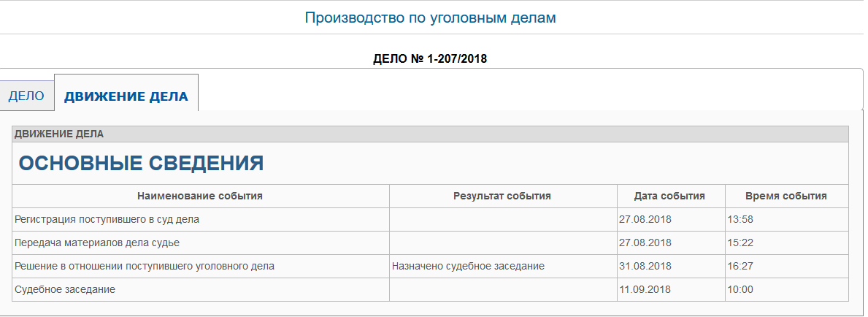Click the Производство по уголовным делам heading
Image resolution: width=868 pixels, height=317 pixels.
click(430, 18)
